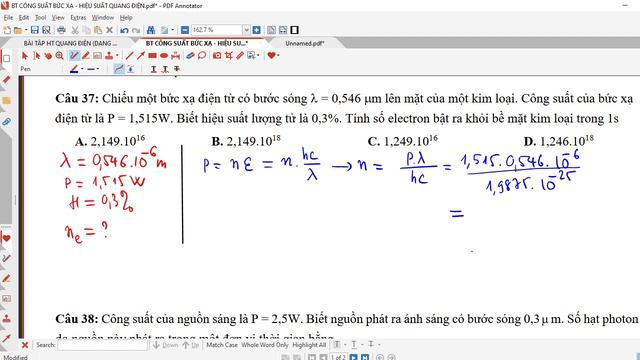Toggle freehand smooth pen mode
Screen dimensions: 640x360
(x=119, y=69)
